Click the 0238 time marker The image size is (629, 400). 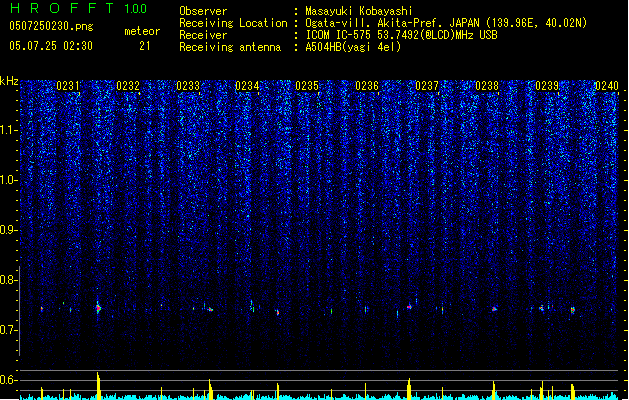tap(487, 86)
